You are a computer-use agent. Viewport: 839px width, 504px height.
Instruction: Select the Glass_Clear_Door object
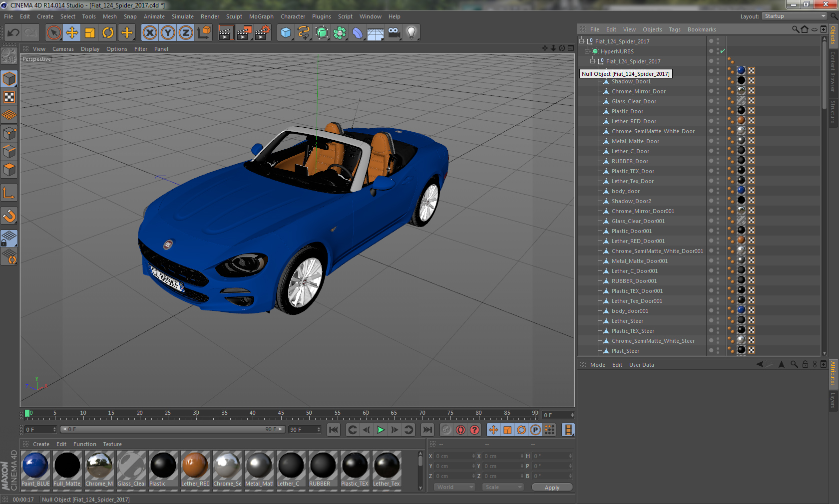coord(634,101)
